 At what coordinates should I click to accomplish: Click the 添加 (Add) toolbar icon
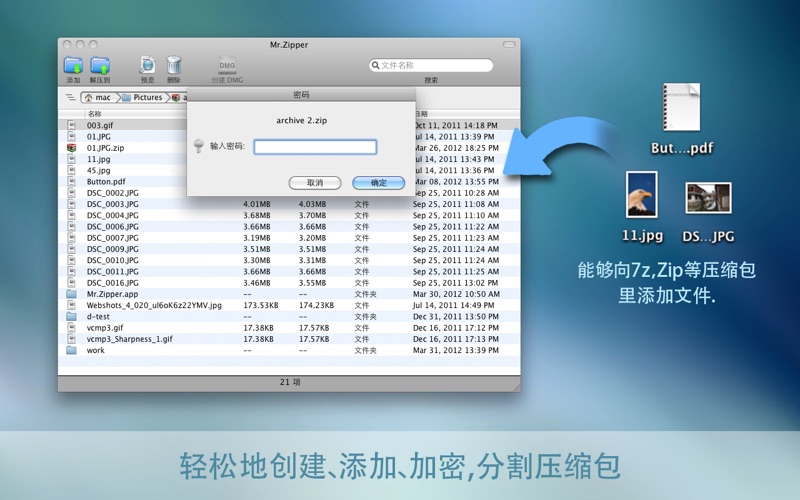73,66
